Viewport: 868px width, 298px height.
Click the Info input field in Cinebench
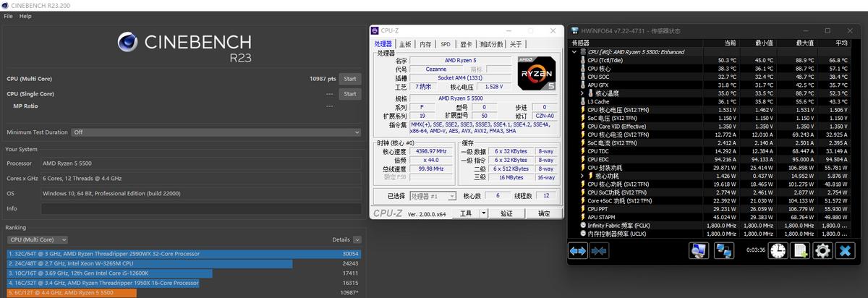pos(201,208)
